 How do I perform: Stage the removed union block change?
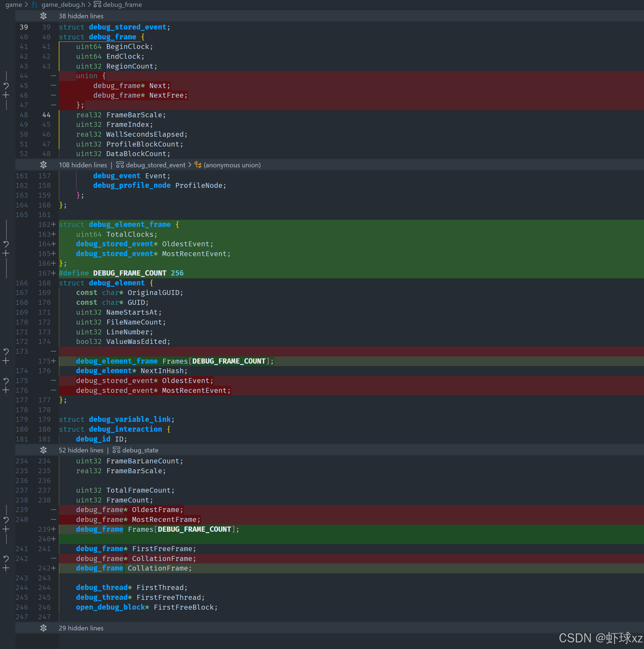6,95
